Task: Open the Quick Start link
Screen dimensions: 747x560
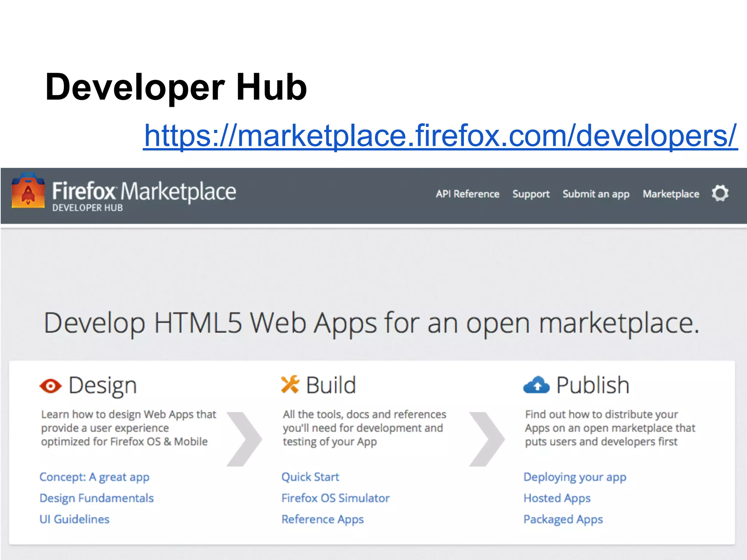Action: [x=310, y=477]
